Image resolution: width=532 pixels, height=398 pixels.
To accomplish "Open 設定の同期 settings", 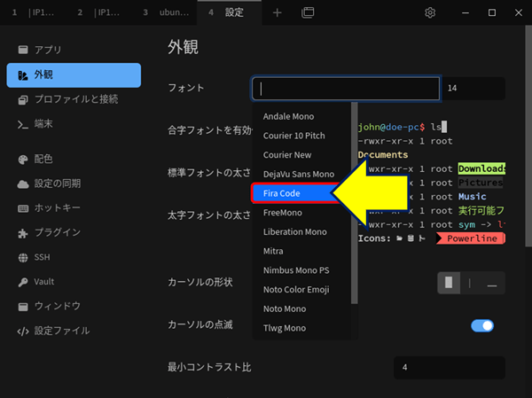I will click(x=74, y=183).
